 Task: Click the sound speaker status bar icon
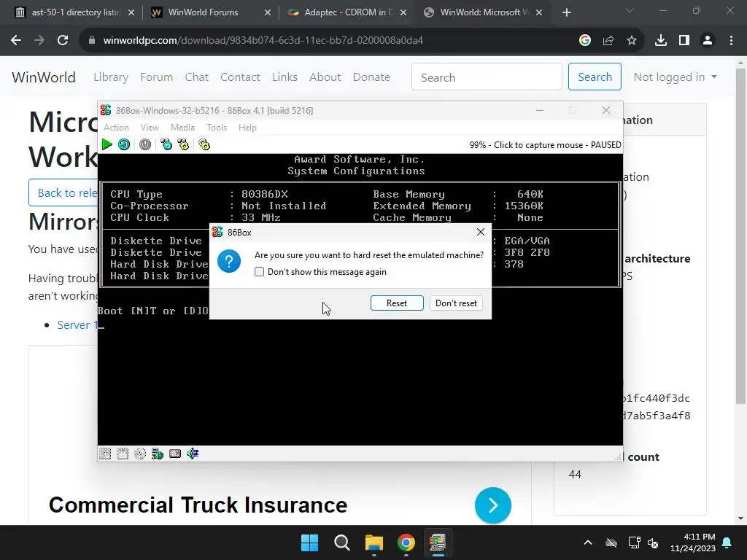[x=193, y=454]
